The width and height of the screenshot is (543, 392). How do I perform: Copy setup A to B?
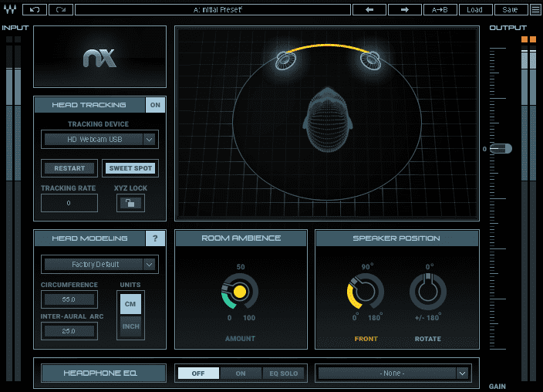[x=440, y=9]
